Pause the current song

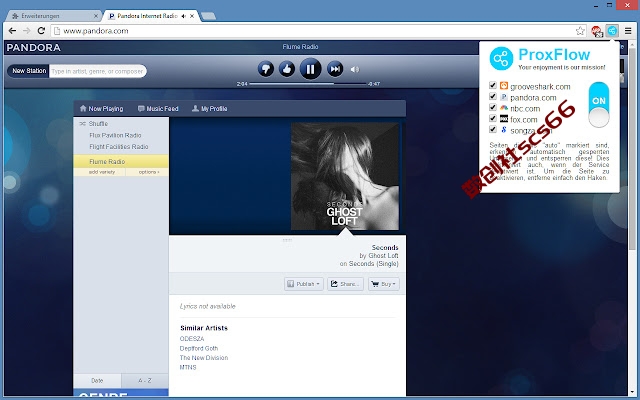[x=310, y=69]
